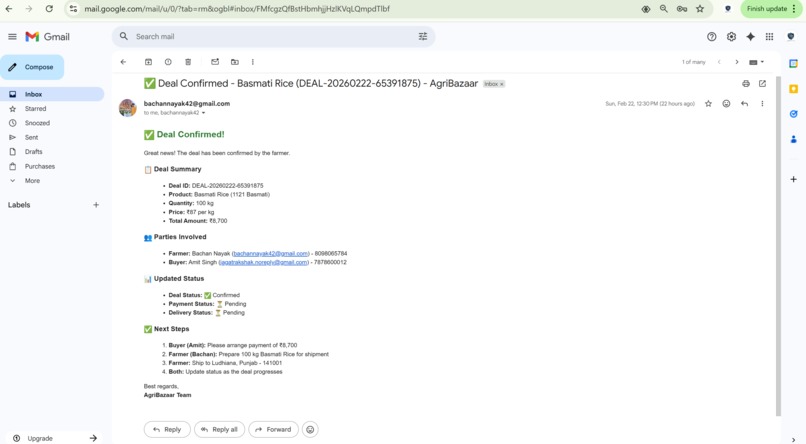Image resolution: width=806 pixels, height=444 pixels.
Task: Go back to inbox arrow
Action: (123, 62)
